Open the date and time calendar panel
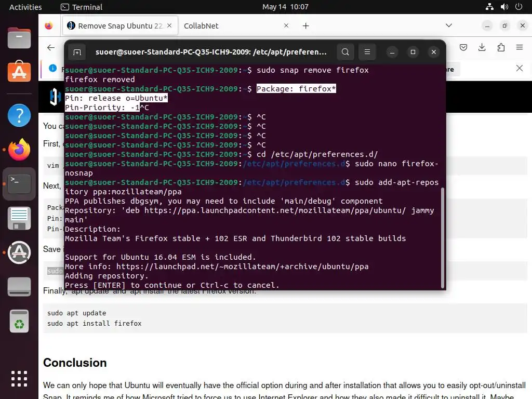The image size is (532, 399). pyautogui.click(x=285, y=7)
